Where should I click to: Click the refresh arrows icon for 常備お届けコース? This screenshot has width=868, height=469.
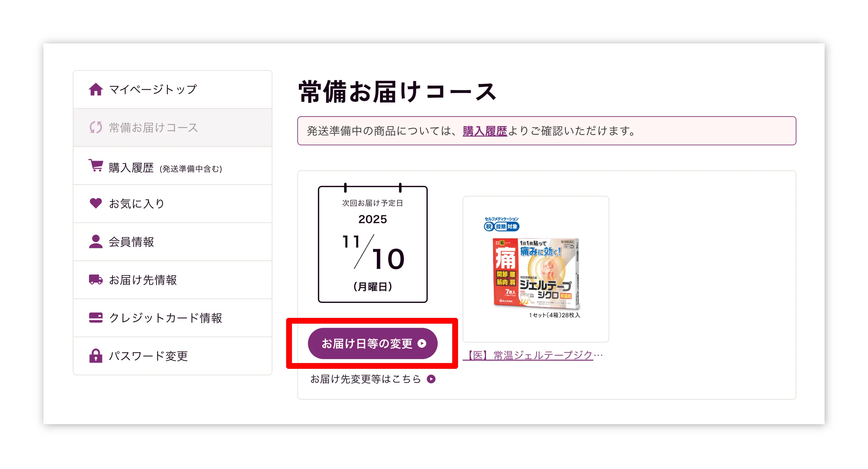(x=96, y=127)
